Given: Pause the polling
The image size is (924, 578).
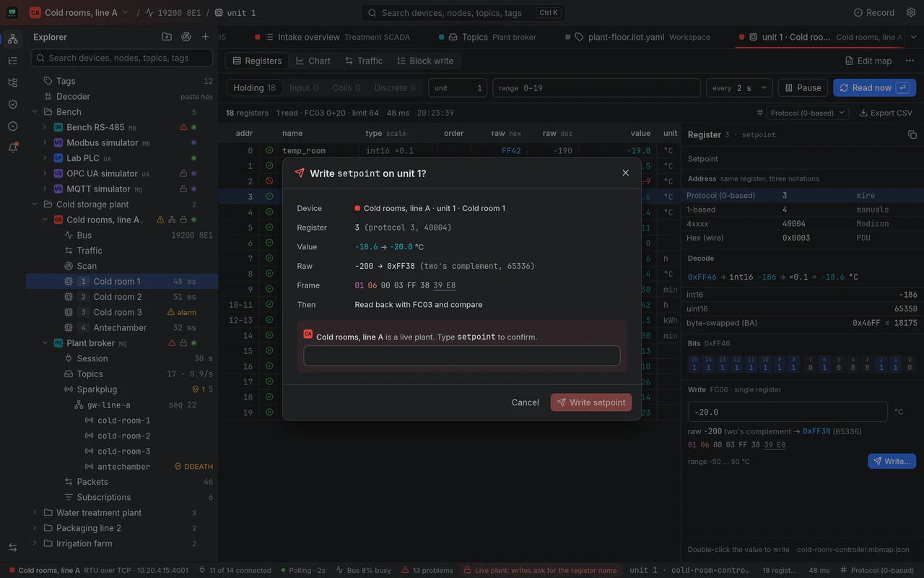Looking at the screenshot, I should coord(803,87).
